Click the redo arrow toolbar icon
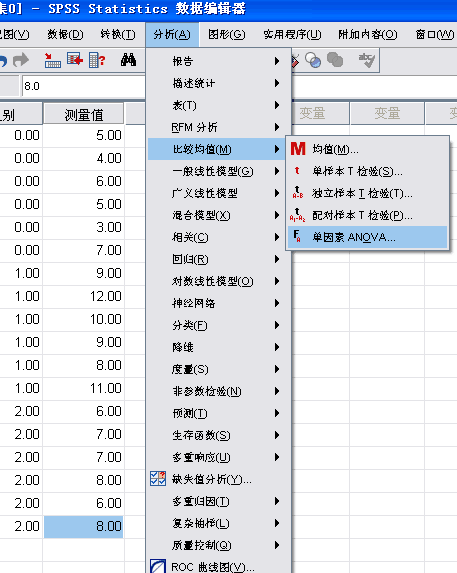 click(x=21, y=60)
